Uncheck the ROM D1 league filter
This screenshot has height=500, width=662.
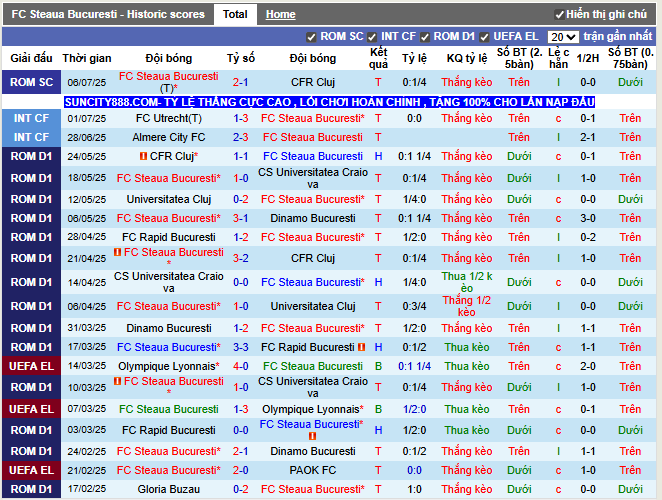click(x=425, y=37)
